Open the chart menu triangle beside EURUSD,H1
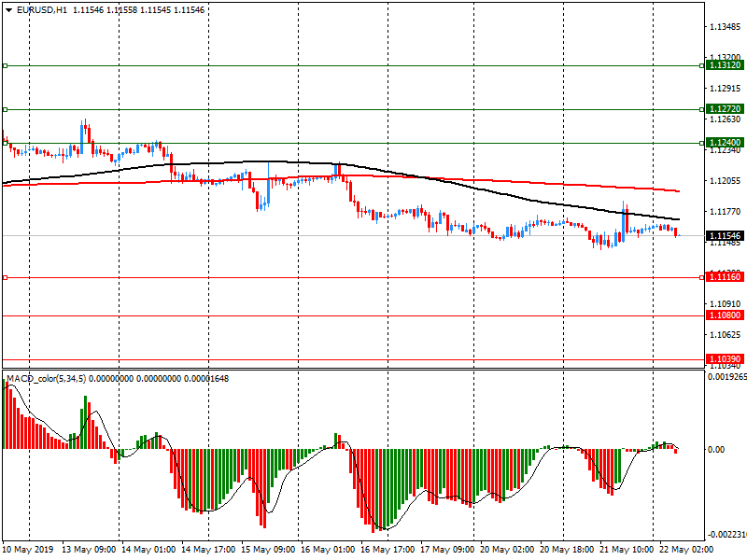Image resolution: width=747 pixels, height=560 pixels. point(8,9)
